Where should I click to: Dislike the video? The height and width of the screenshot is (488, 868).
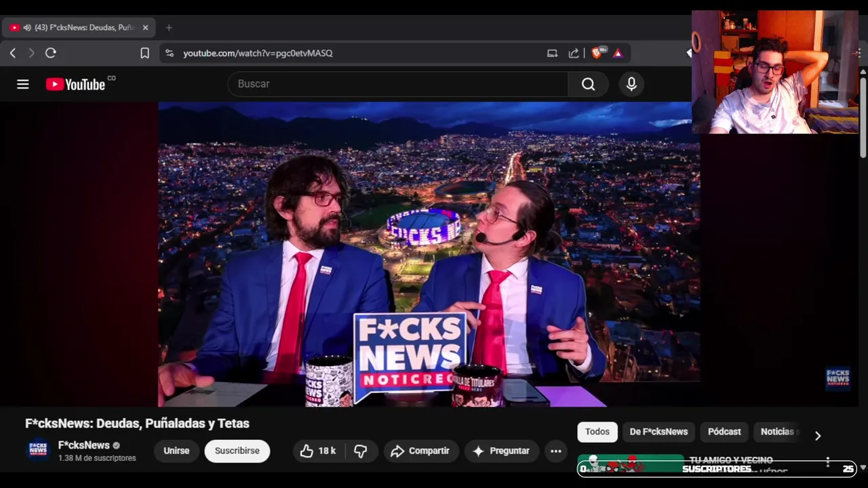(361, 451)
